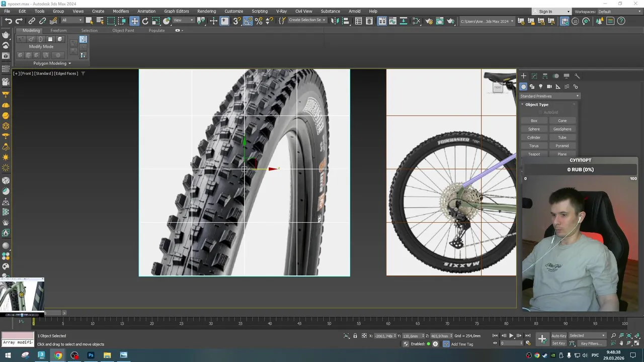Image resolution: width=644 pixels, height=362 pixels.
Task: Open the V-Ray menu
Action: 281,11
